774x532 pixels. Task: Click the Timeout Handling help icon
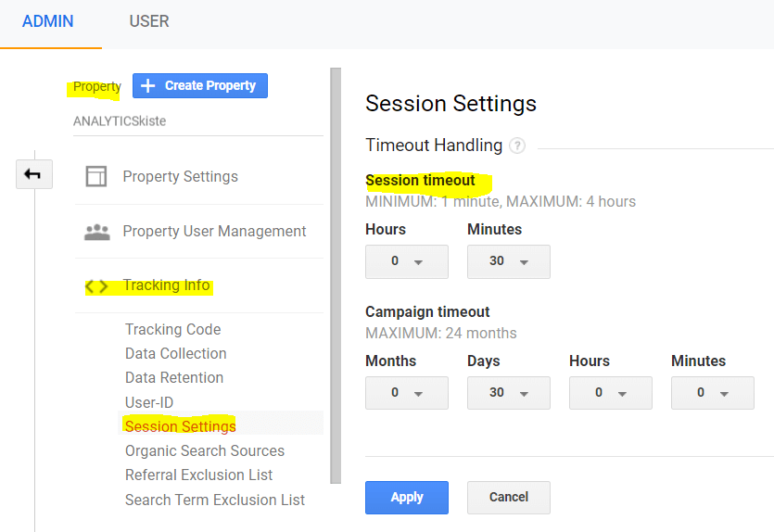[x=517, y=146]
